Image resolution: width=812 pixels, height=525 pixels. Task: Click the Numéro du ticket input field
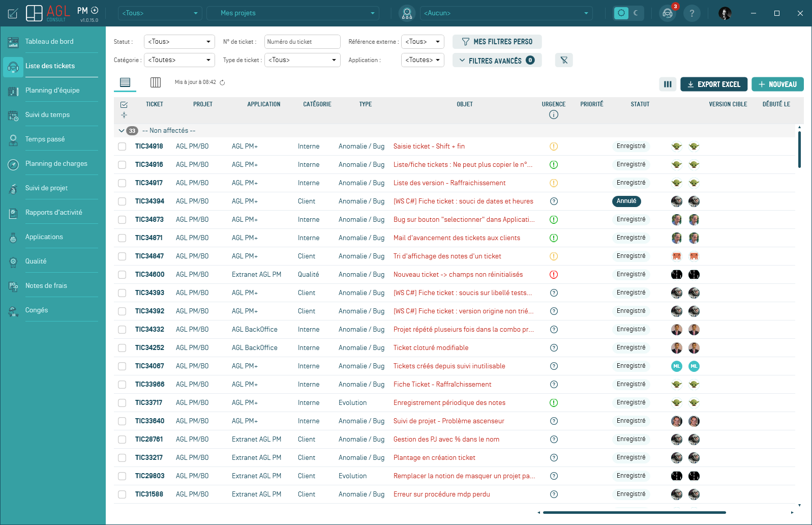303,42
